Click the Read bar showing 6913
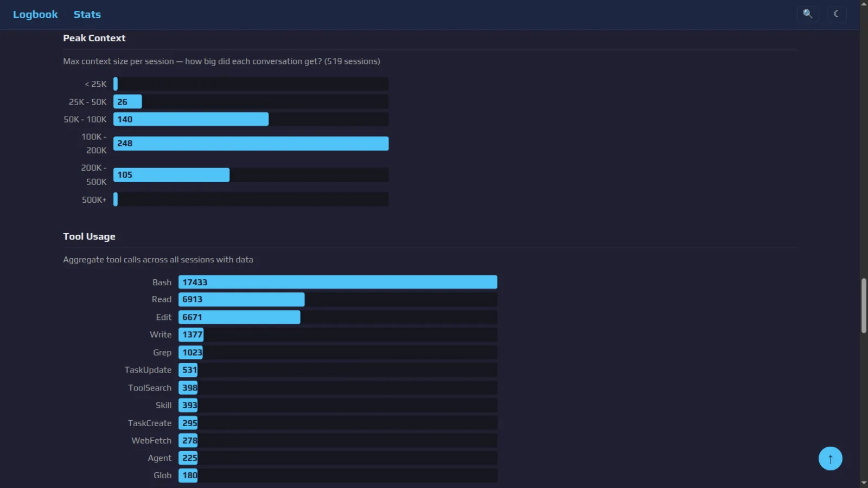Image resolution: width=868 pixels, height=488 pixels. 241,299
